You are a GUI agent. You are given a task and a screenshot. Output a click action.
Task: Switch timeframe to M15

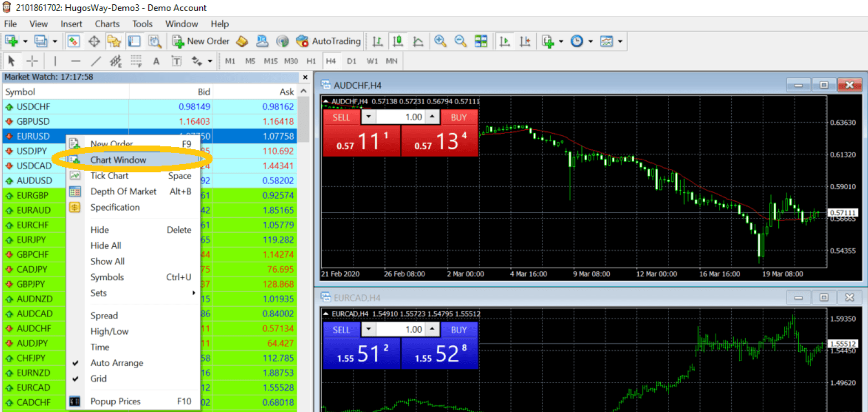pyautogui.click(x=270, y=61)
